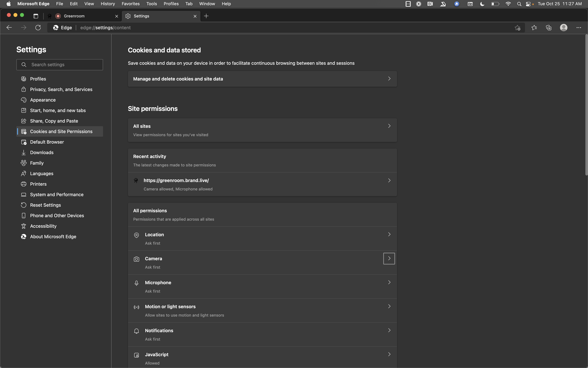Image resolution: width=588 pixels, height=368 pixels.
Task: Expand Motion or light sensors permission
Action: click(x=262, y=310)
